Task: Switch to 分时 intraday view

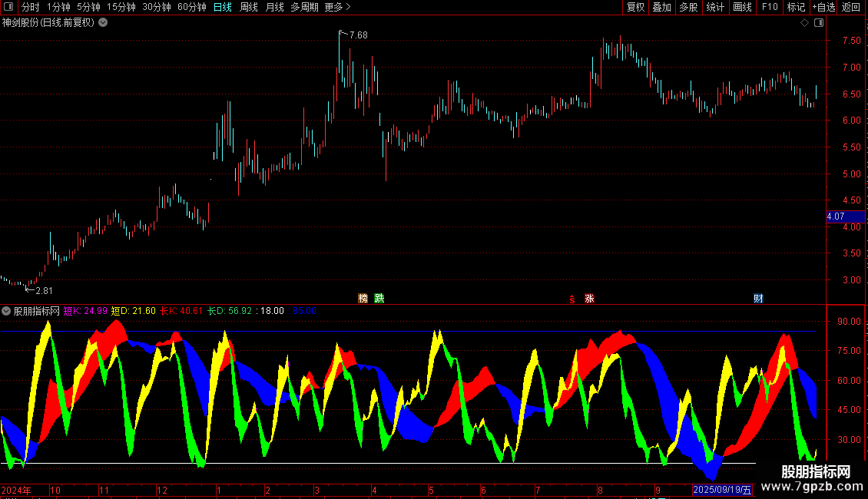Action: (x=31, y=7)
